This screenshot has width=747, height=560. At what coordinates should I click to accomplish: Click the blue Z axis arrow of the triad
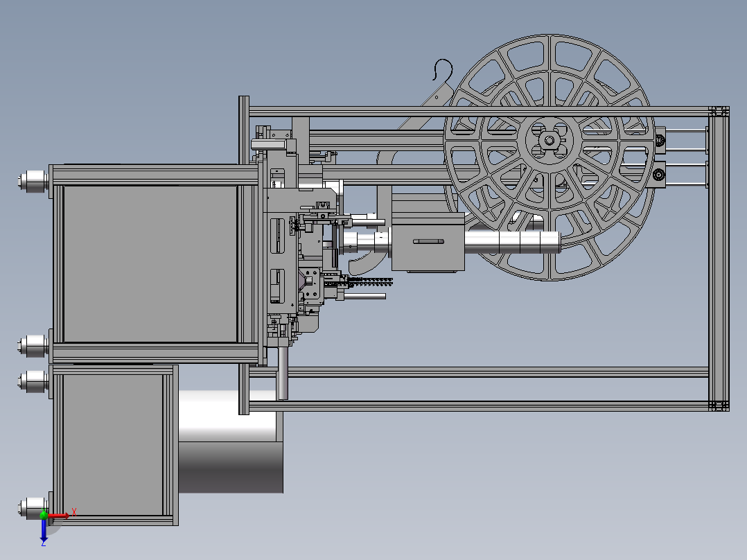coord(44,530)
